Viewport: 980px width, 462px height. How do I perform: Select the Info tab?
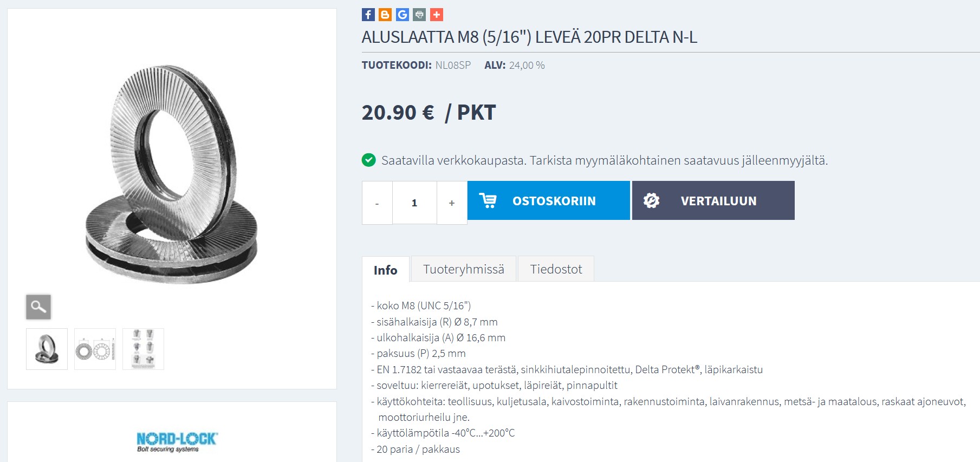click(385, 270)
